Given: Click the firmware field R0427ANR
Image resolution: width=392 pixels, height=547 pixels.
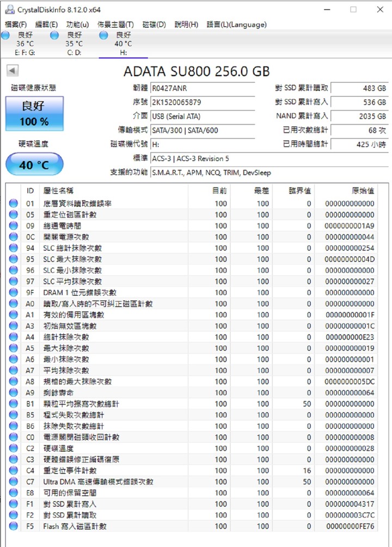Looking at the screenshot, I should [x=203, y=88].
